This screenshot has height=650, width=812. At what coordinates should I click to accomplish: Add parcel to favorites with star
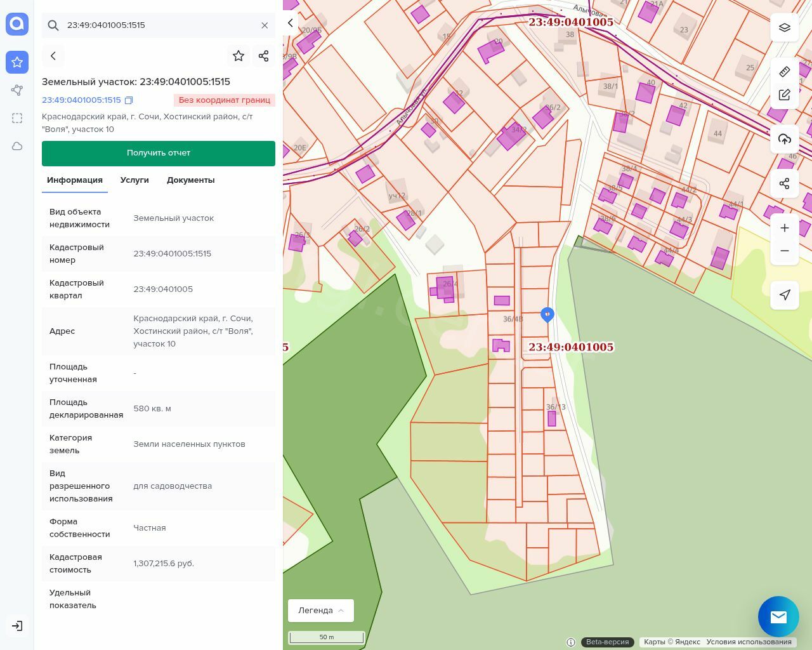pos(239,56)
